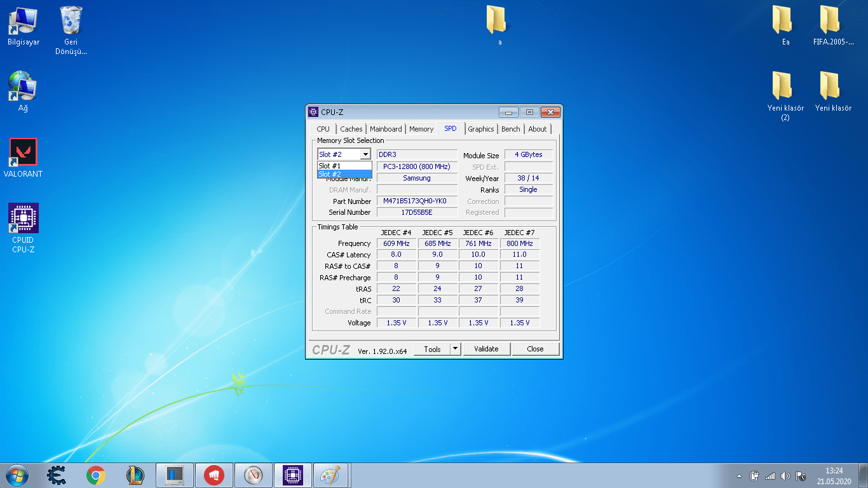Open the VALORANT desktop shortcut
Viewport: 868px width, 488px height.
24,153
